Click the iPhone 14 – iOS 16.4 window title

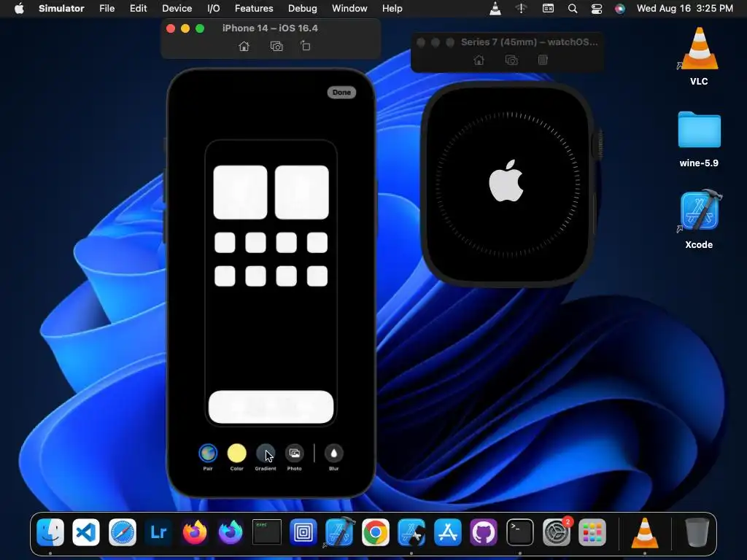tap(270, 28)
